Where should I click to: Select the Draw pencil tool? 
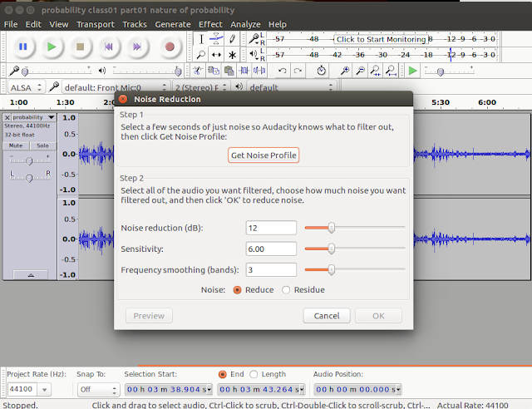(232, 39)
